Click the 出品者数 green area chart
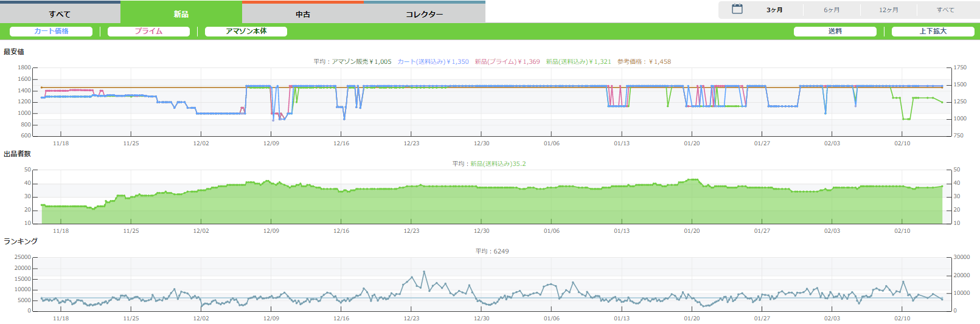Viewport: 980px width, 324px height. 487,205
